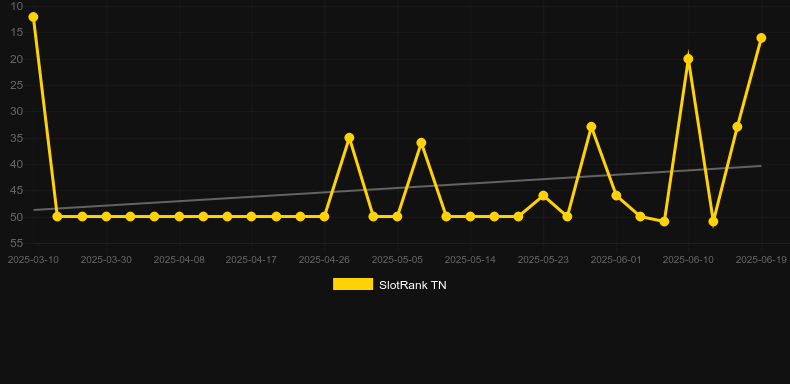Viewport: 790px width, 384px height.
Task: Select the rank 46 point on 2025-06-01
Action: pos(616,196)
